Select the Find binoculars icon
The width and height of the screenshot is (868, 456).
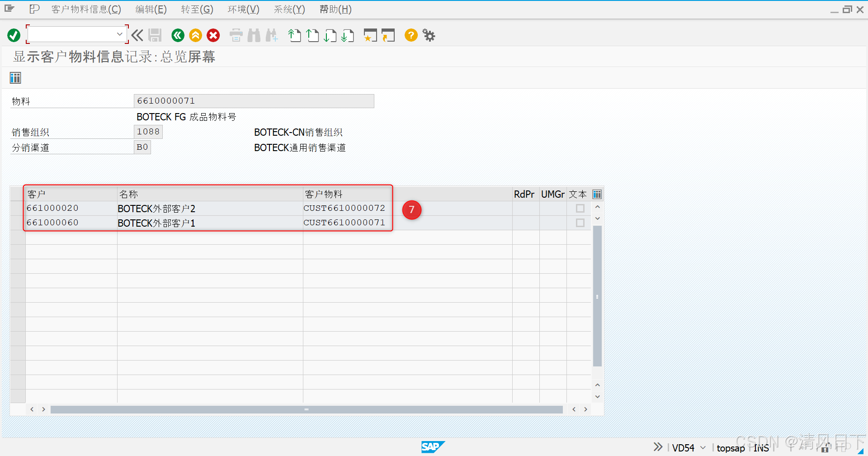(254, 35)
